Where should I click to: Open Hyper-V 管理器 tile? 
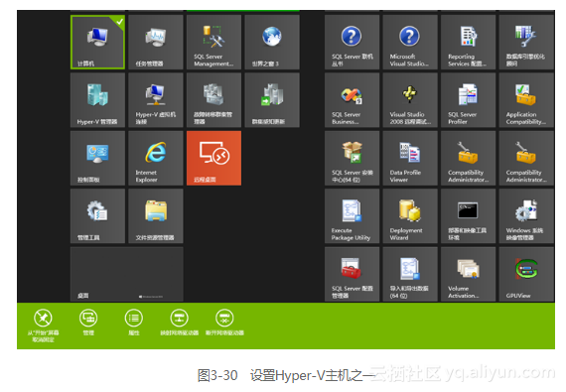(x=98, y=100)
